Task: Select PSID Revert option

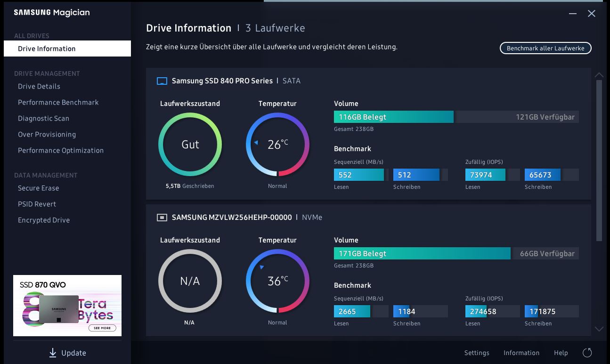Action: click(x=37, y=204)
